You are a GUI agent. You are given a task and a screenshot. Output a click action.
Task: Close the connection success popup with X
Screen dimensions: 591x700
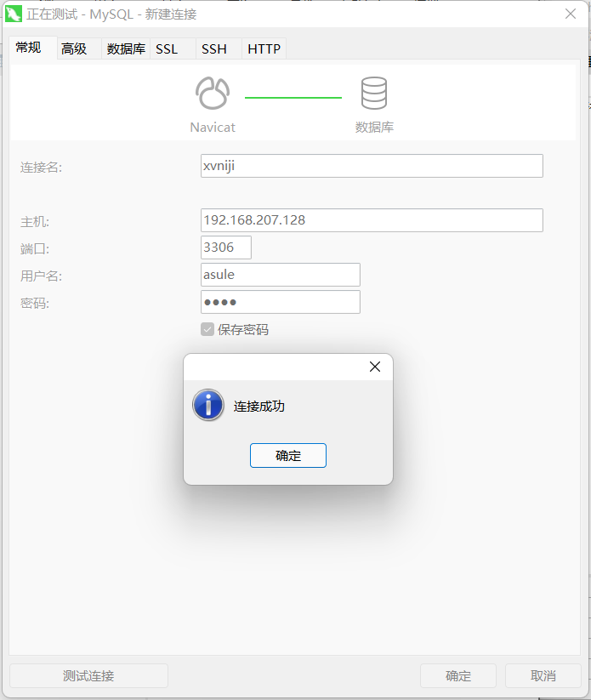375,367
